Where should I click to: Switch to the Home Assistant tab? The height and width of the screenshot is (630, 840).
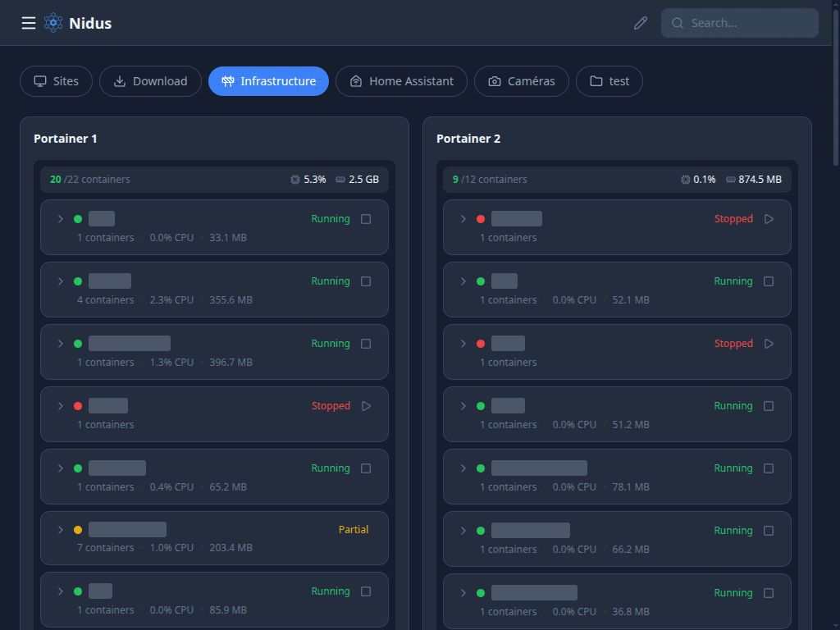(401, 80)
